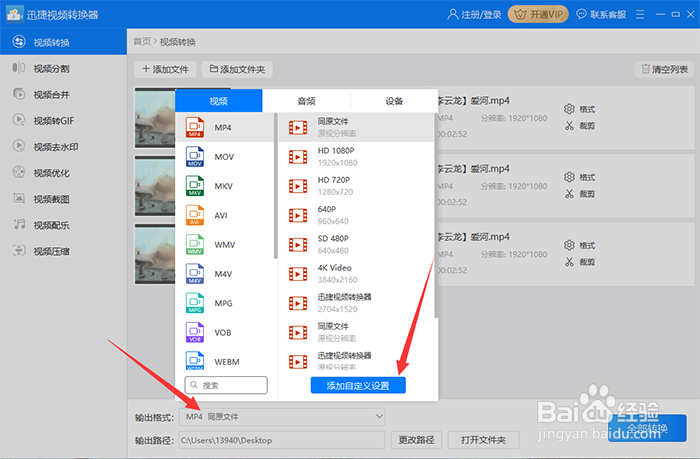
Task: Open the 视频优化 sidebar section
Action: (x=63, y=173)
